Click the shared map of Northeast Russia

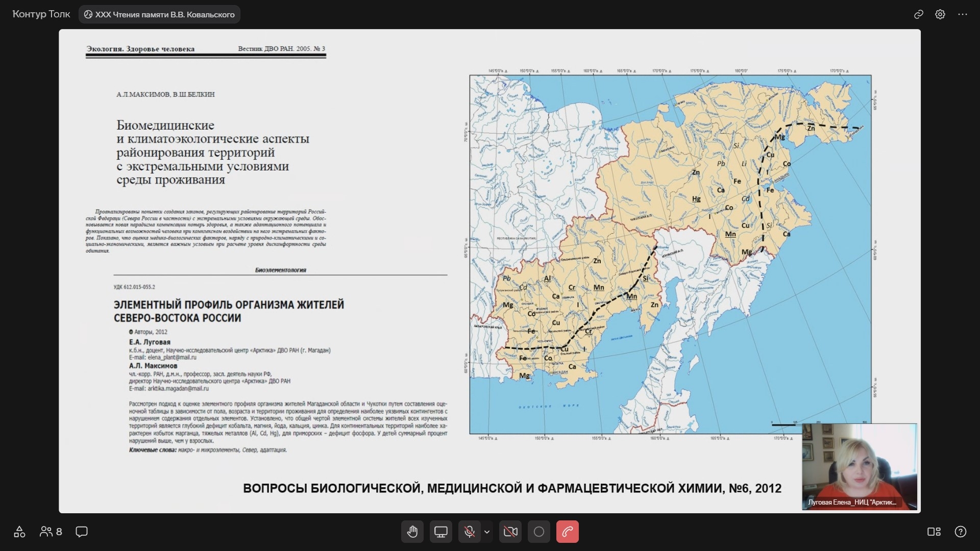coord(670,255)
